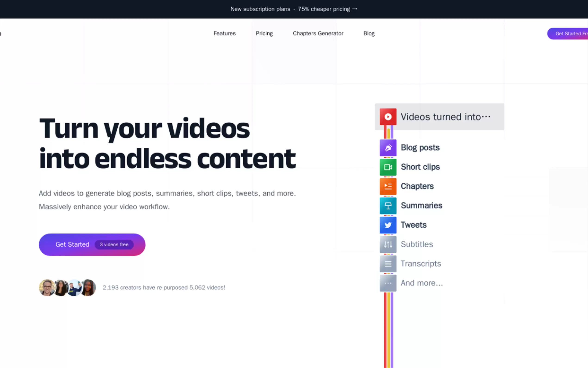Open the Chapters Generator tab
This screenshot has width=588, height=368.
pyautogui.click(x=318, y=33)
